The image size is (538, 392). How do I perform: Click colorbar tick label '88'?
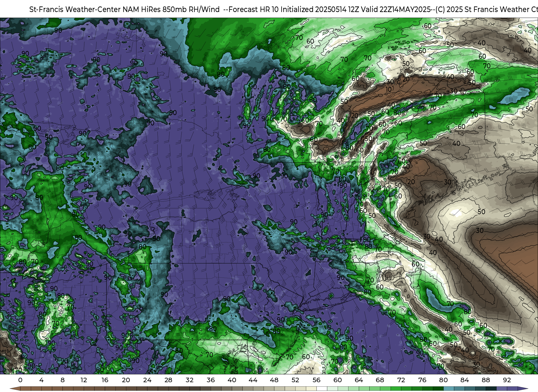pyautogui.click(x=486, y=380)
